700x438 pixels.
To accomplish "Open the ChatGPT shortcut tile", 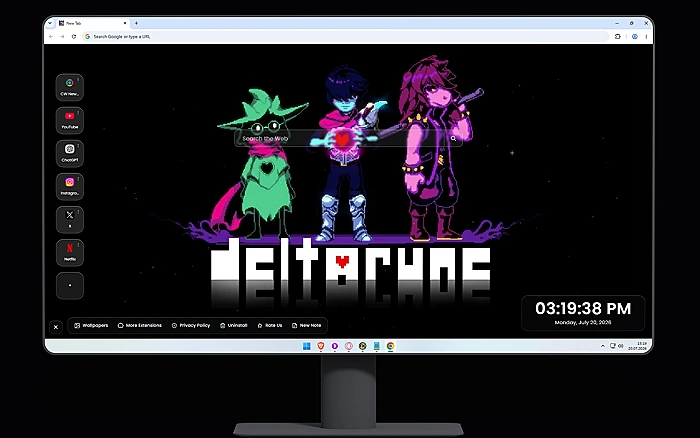I will point(70,153).
